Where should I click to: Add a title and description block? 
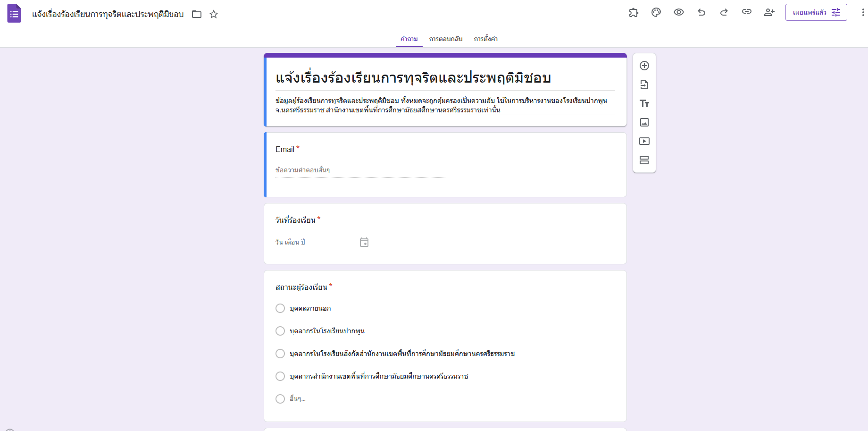[644, 103]
